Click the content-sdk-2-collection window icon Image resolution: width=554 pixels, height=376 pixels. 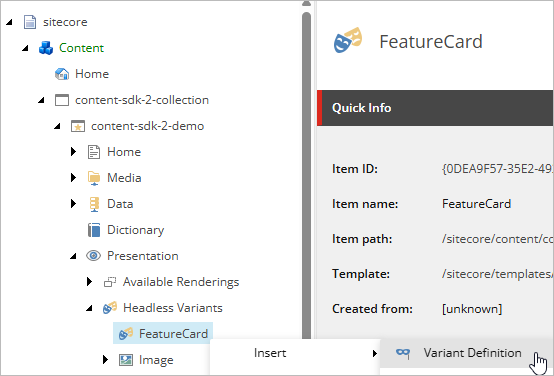coord(62,100)
